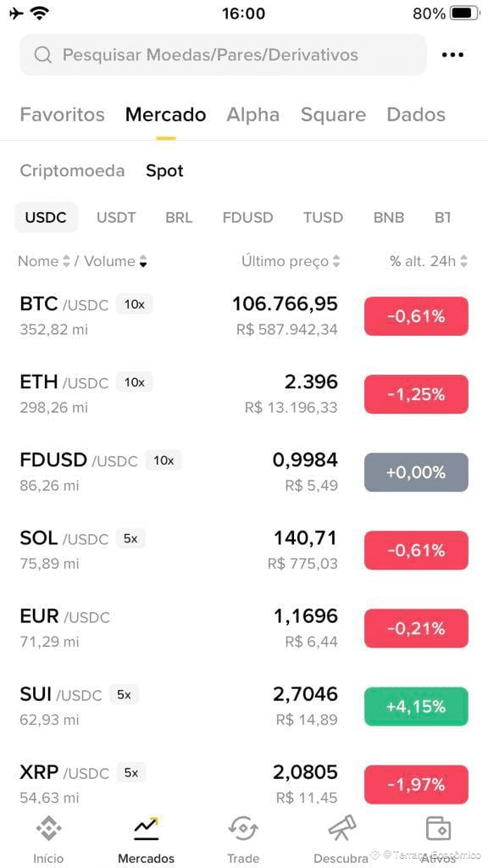This screenshot has height=868, width=488.
Task: Select the USDT quote filter
Action: (x=116, y=218)
